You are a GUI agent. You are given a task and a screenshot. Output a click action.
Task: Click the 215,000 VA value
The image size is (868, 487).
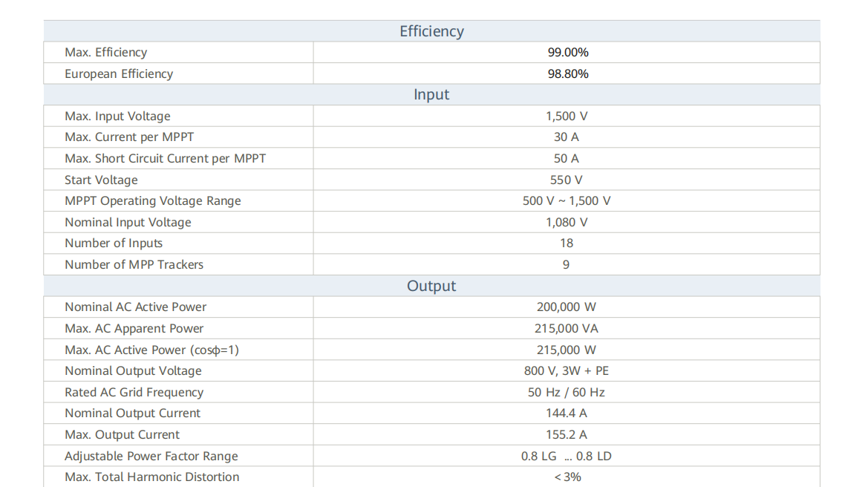coord(567,329)
